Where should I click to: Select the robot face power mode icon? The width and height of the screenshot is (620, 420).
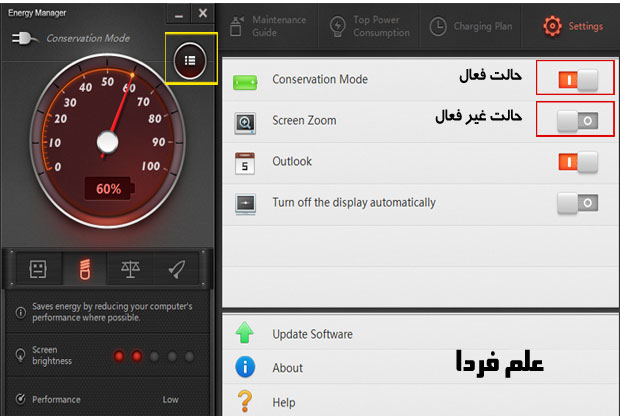click(x=38, y=268)
